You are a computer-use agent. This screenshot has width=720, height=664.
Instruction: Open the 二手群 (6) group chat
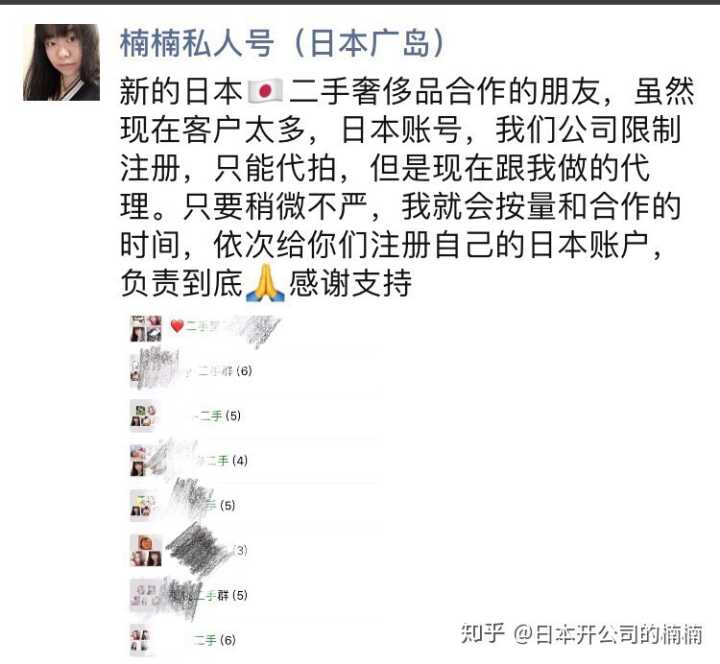point(225,371)
